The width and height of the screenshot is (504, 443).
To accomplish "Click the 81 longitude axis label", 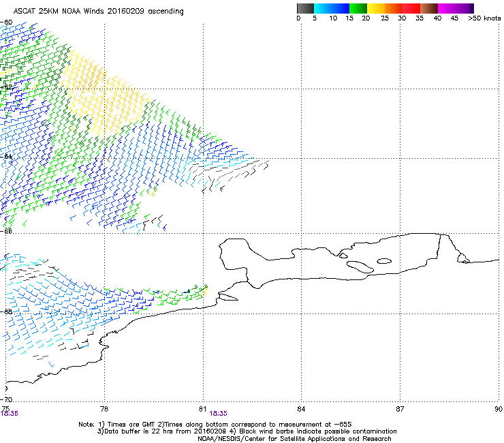I will click(x=202, y=409).
